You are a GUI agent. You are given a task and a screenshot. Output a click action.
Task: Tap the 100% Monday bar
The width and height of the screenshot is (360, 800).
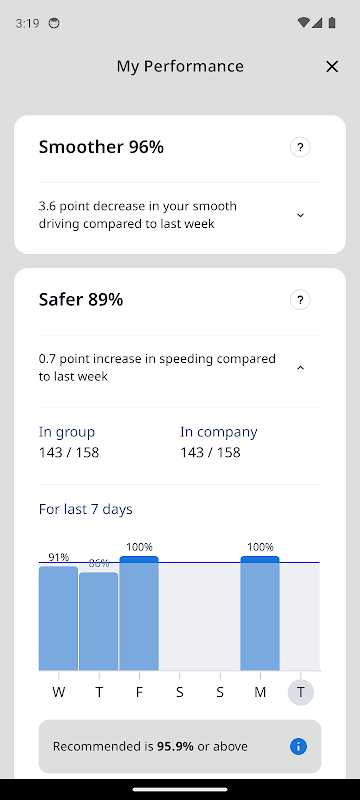260,613
